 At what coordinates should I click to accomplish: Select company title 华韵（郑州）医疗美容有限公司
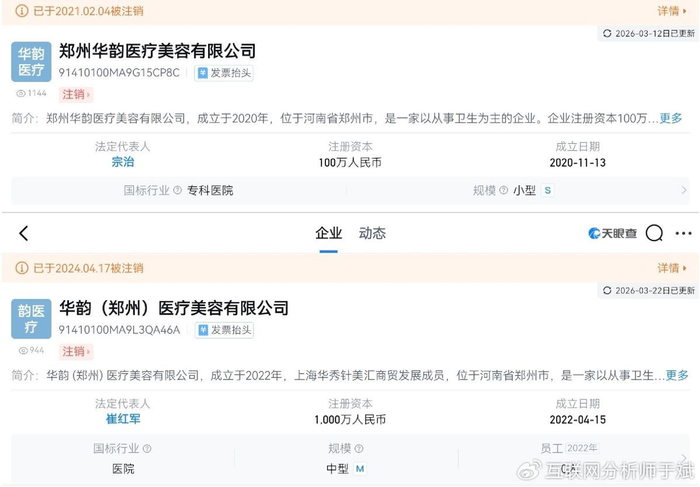click(174, 308)
